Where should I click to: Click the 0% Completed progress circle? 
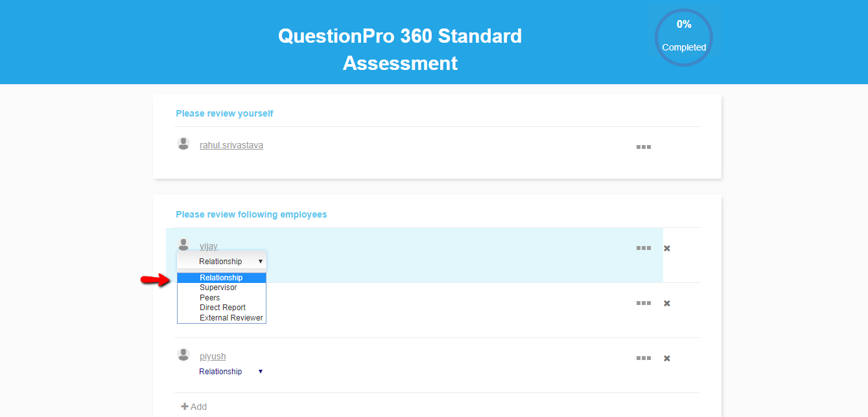[x=684, y=37]
